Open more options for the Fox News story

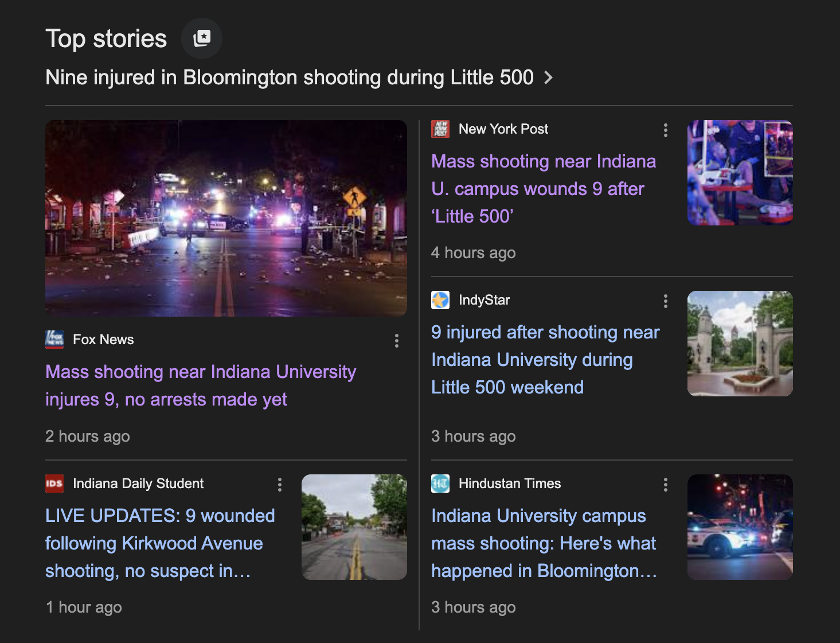click(397, 341)
